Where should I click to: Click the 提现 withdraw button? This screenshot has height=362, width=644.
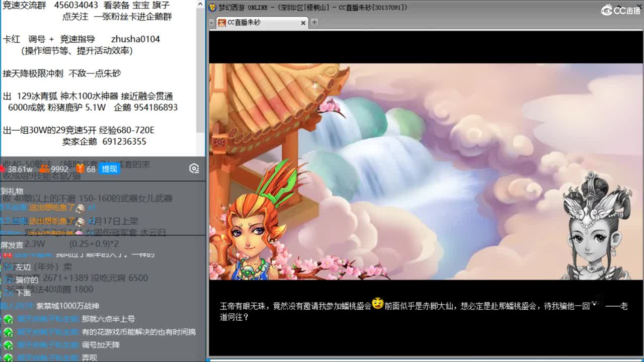[x=109, y=169]
